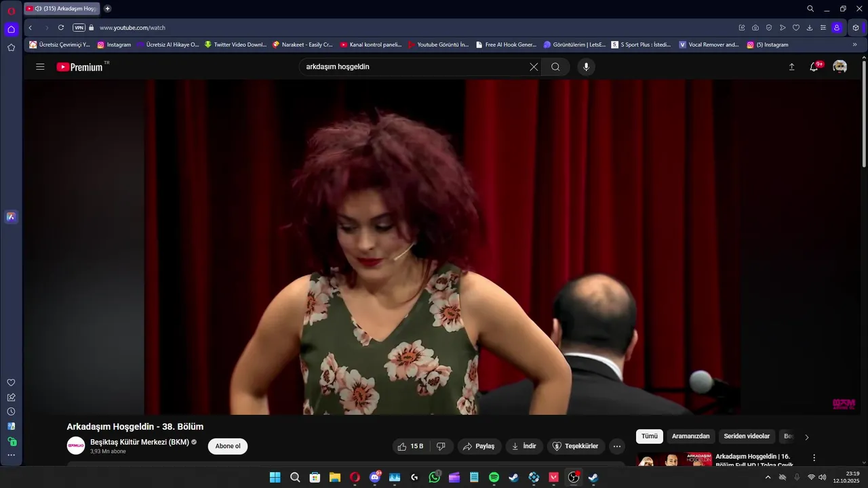This screenshot has width=868, height=488.
Task: Open Discord from the taskbar
Action: point(374,477)
